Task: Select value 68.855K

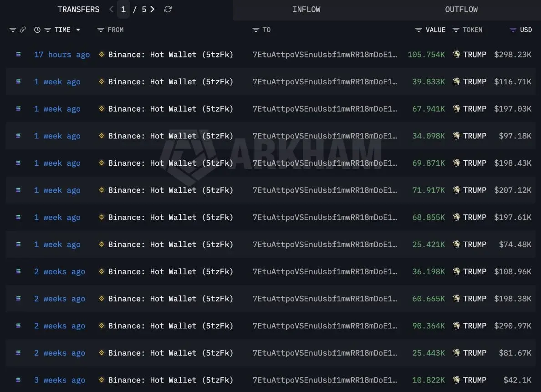Action: (429, 217)
